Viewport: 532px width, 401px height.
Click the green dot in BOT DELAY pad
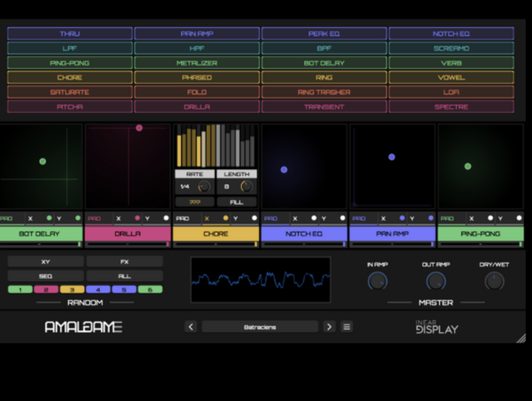[x=43, y=161]
